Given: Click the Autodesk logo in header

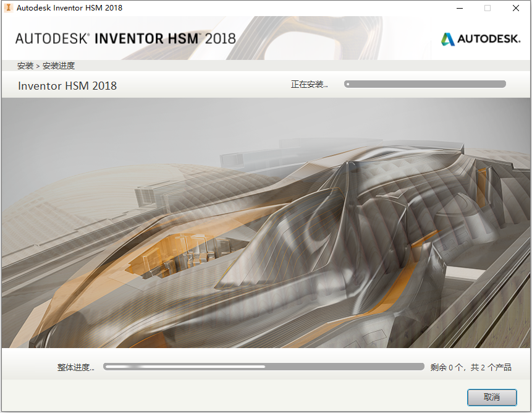Looking at the screenshot, I should coord(481,39).
